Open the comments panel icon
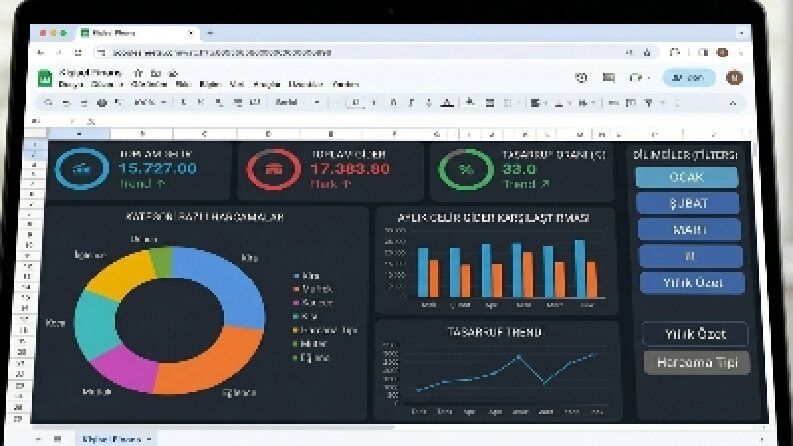793x446 pixels. pos(608,78)
